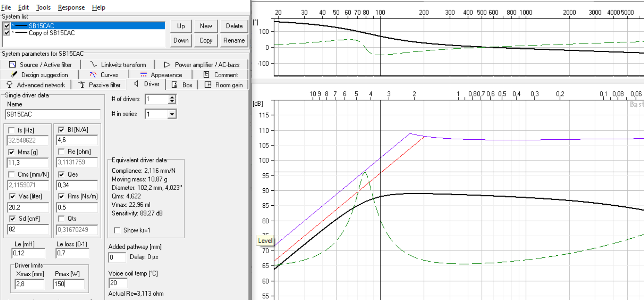Click the Appearance tab lines icon

143,74
